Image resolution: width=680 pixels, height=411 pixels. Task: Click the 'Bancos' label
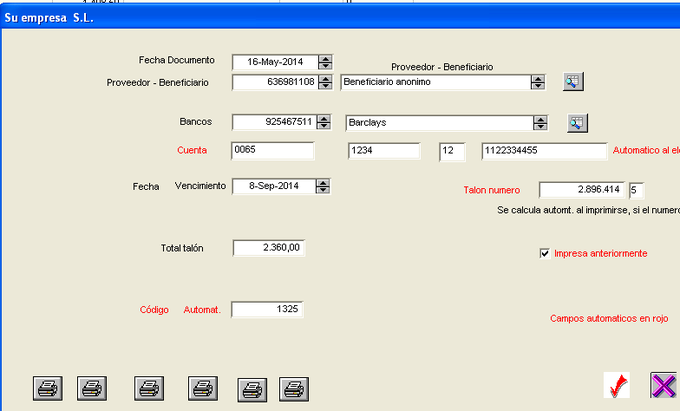196,121
